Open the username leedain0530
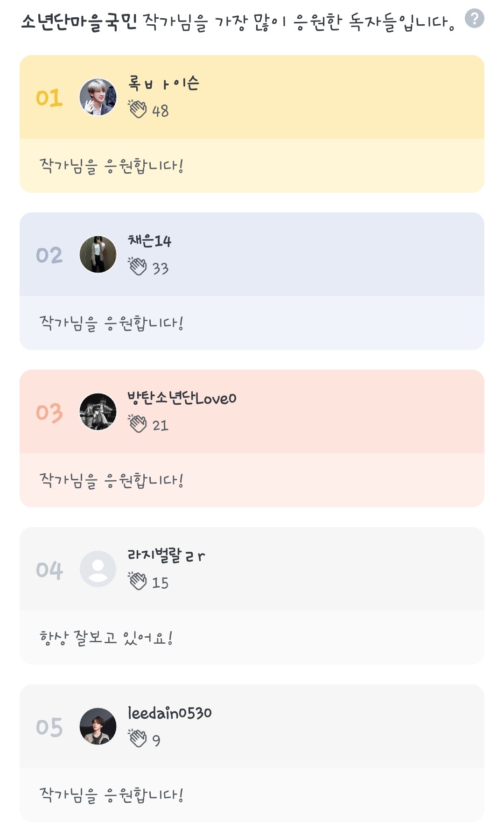 (x=170, y=713)
